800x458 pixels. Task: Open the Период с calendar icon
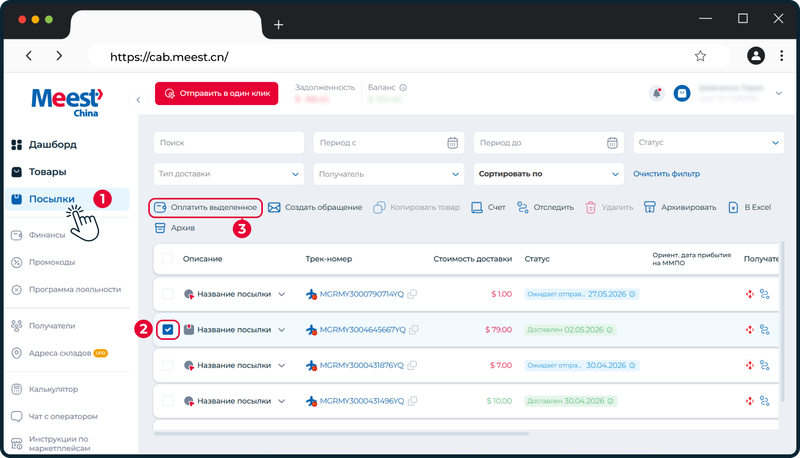[453, 143]
